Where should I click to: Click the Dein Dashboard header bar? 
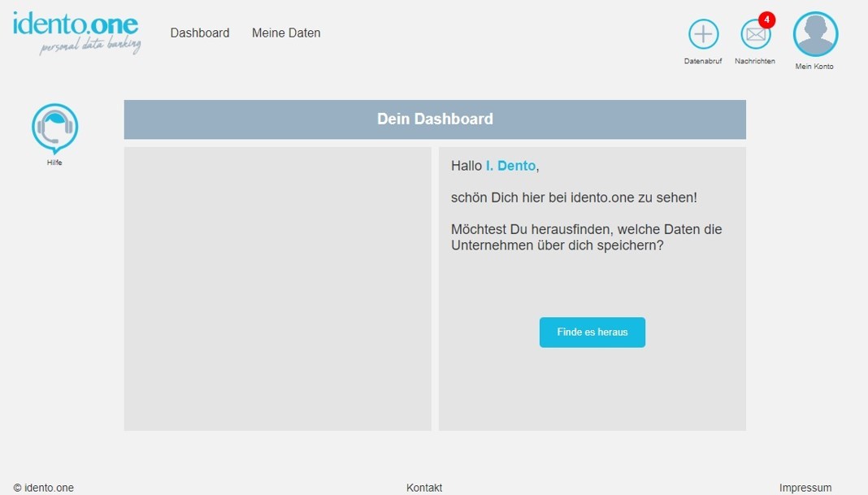click(435, 119)
